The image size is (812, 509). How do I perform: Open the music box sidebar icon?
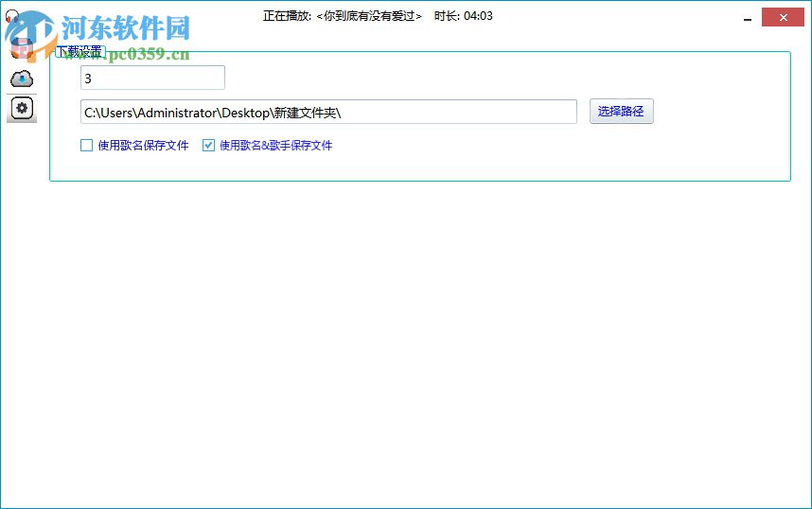coord(22,48)
